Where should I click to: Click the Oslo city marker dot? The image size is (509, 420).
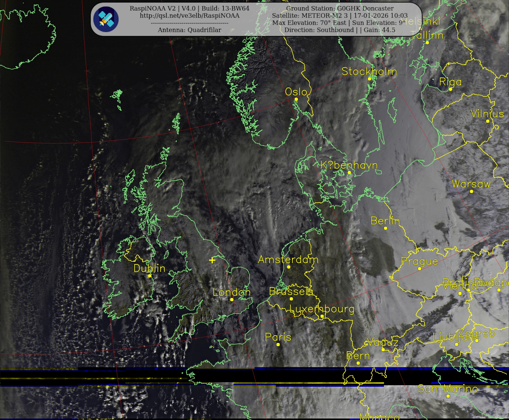(296, 99)
